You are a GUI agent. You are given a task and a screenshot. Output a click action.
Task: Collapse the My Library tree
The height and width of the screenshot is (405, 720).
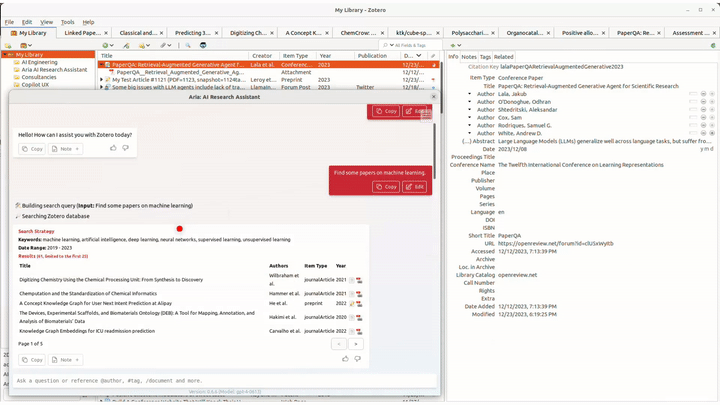coord(9,55)
